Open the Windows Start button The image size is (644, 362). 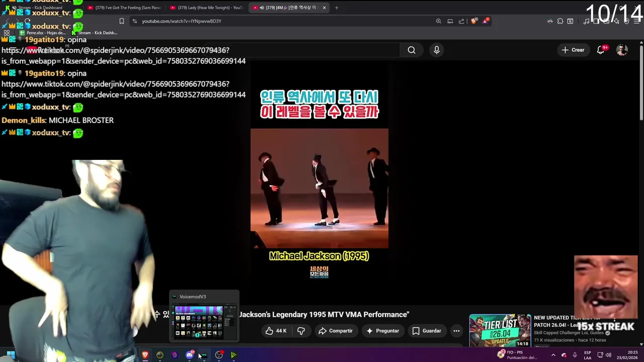[x=11, y=355]
